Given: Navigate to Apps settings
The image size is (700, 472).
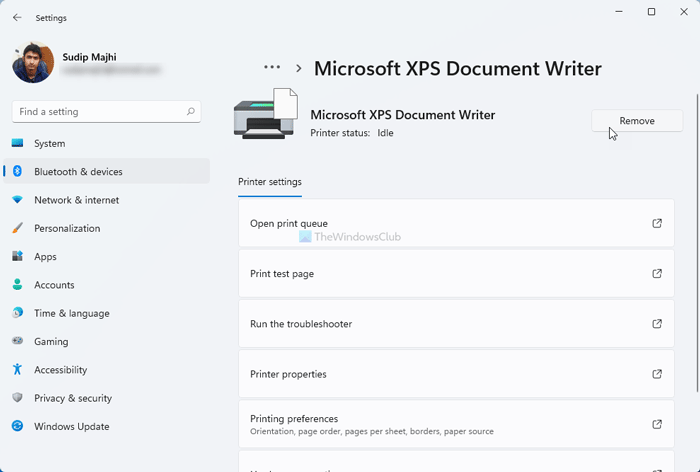Looking at the screenshot, I should tap(106, 256).
